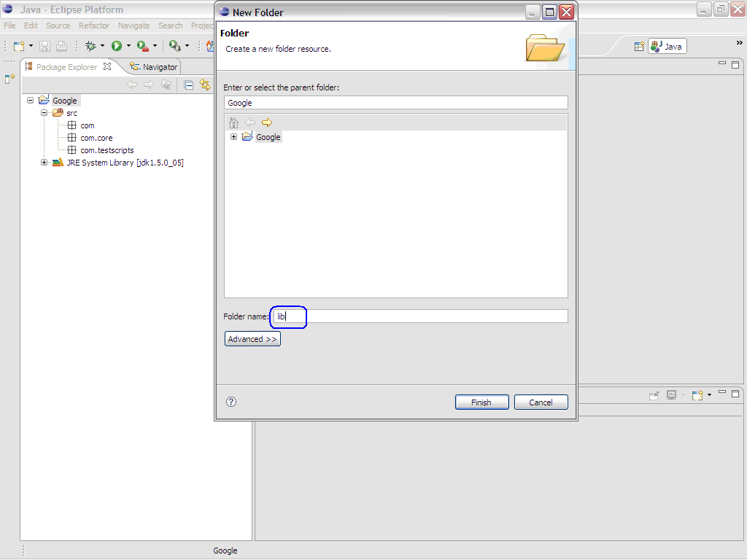Click the Pin Console icon
This screenshot has height=560, width=747.
point(654,395)
